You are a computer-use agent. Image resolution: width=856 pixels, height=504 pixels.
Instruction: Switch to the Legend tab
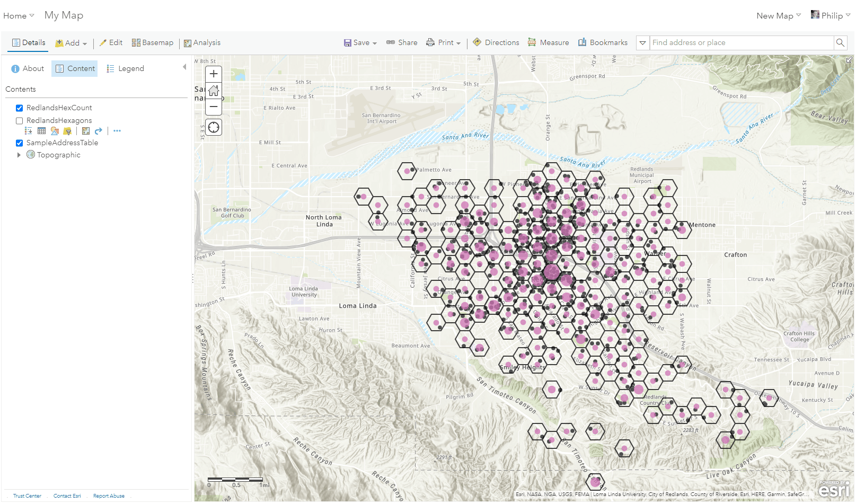tap(126, 68)
